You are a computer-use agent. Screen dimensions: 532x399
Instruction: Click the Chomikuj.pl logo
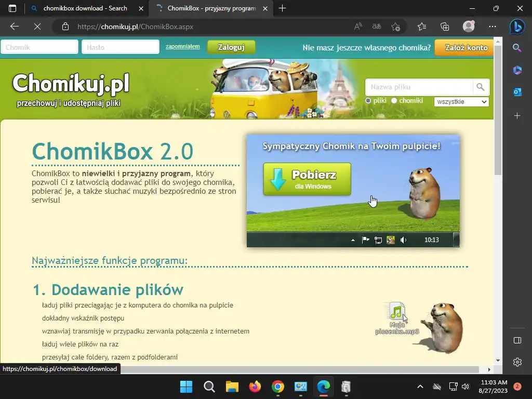71,84
